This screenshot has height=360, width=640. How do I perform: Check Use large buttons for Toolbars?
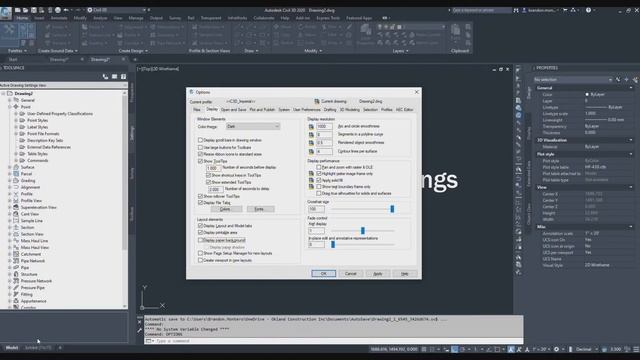point(200,147)
